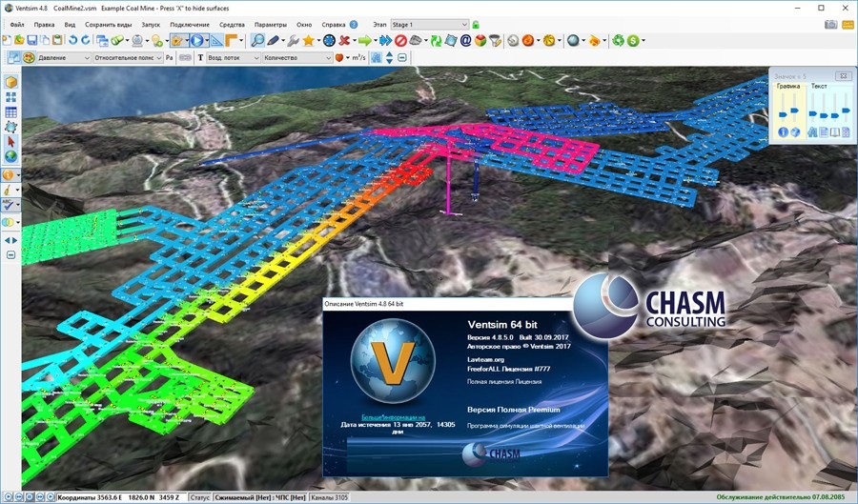Click the Paste clipboard icon
Image resolution: width=858 pixels, height=504 pixels.
point(57,40)
